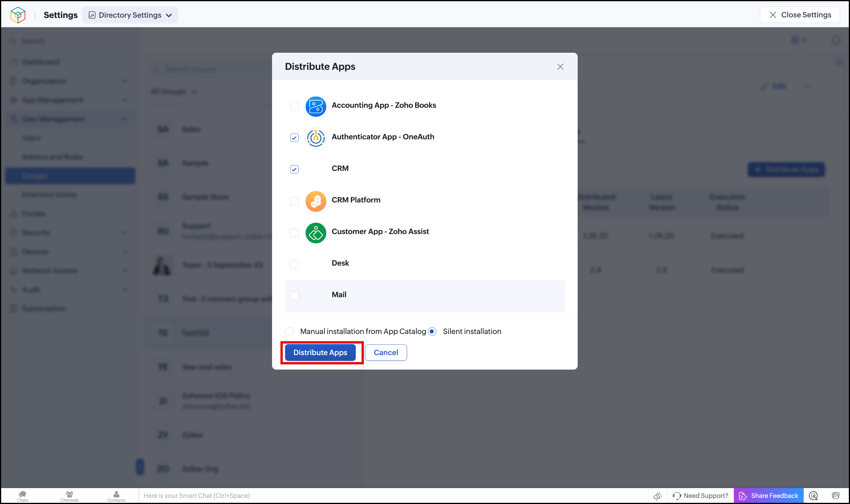Check the CRM Platform checkbox
Viewport: 850px width, 504px height.
click(294, 201)
